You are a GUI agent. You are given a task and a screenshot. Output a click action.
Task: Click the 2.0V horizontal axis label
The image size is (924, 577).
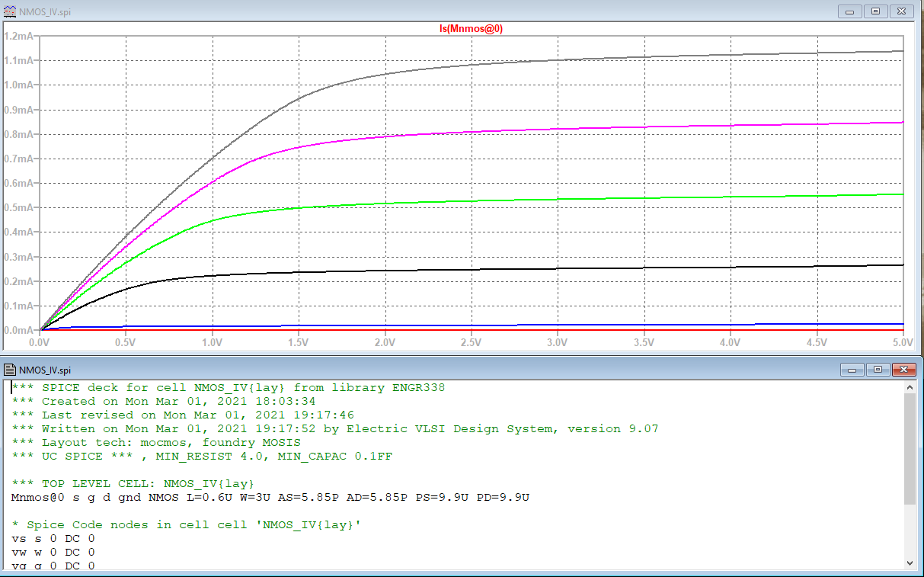(385, 343)
